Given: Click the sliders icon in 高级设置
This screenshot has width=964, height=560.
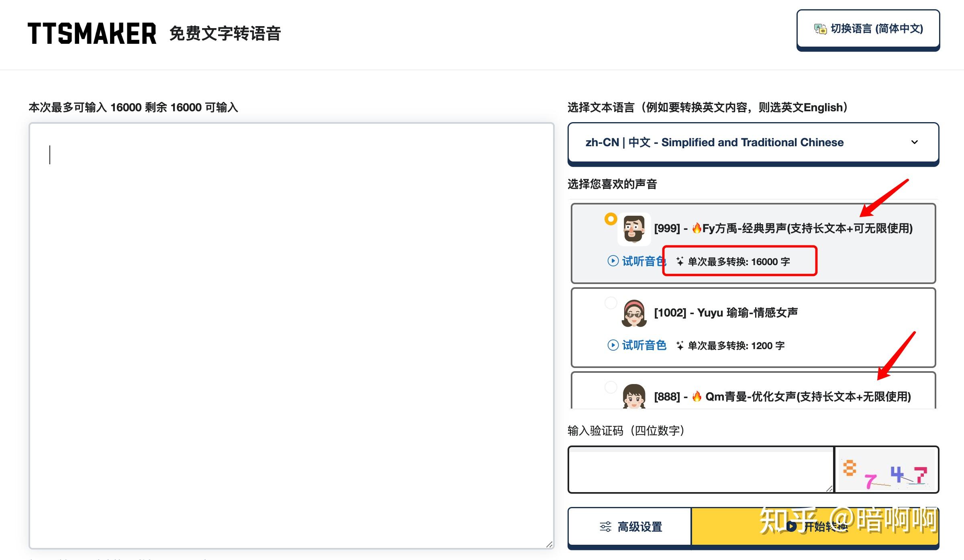Looking at the screenshot, I should point(605,526).
